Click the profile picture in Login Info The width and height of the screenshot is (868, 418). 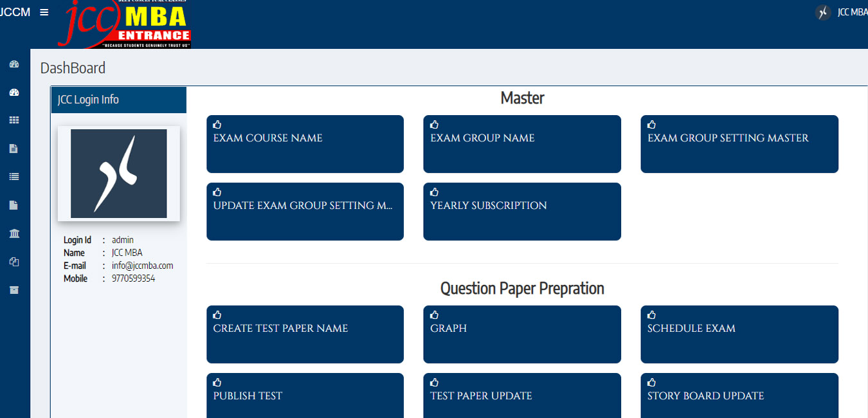[x=119, y=174]
